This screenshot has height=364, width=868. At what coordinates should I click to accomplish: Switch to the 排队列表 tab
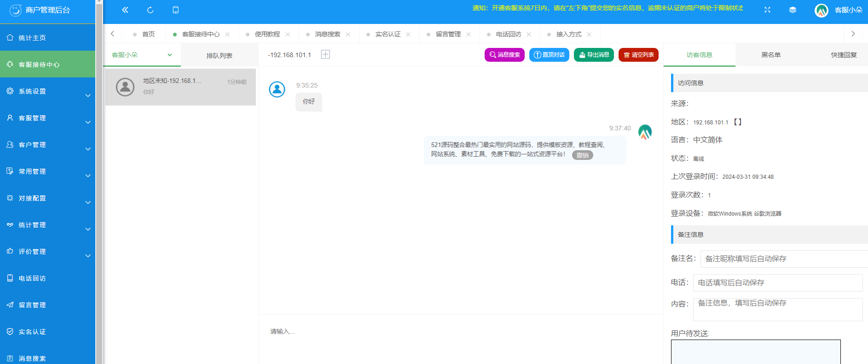[x=219, y=56]
